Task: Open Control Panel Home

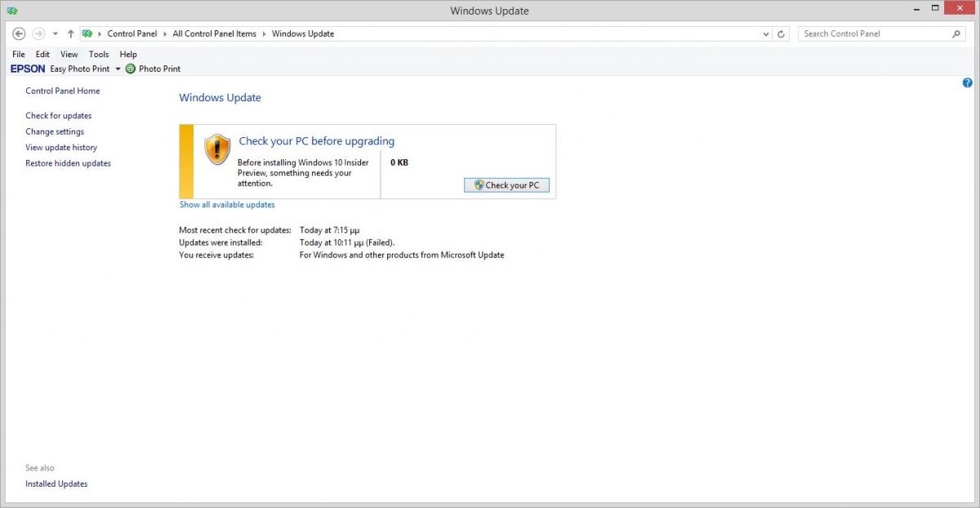Action: tap(63, 91)
